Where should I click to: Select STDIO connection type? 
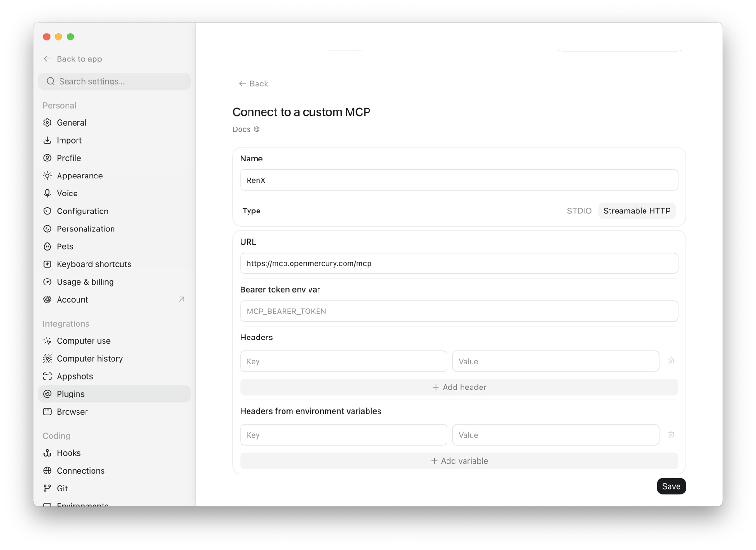point(579,211)
